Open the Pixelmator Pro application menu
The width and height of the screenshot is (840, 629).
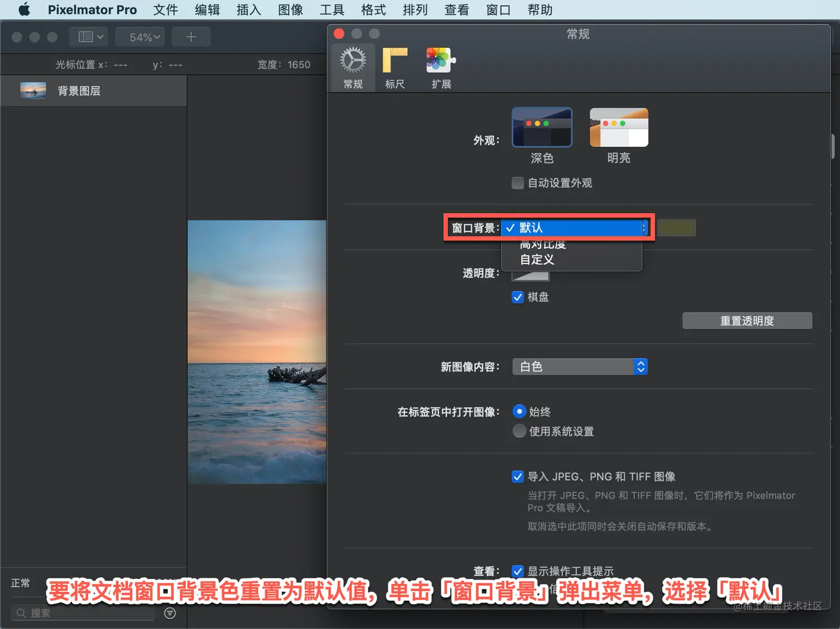tap(92, 9)
